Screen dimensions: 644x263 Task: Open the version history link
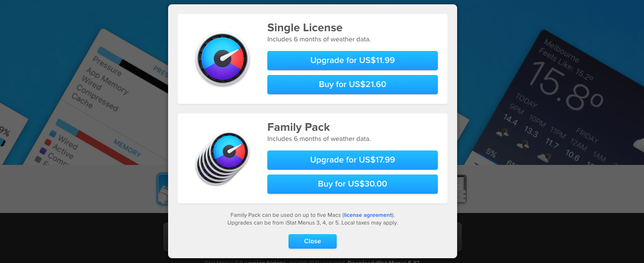coord(266,262)
